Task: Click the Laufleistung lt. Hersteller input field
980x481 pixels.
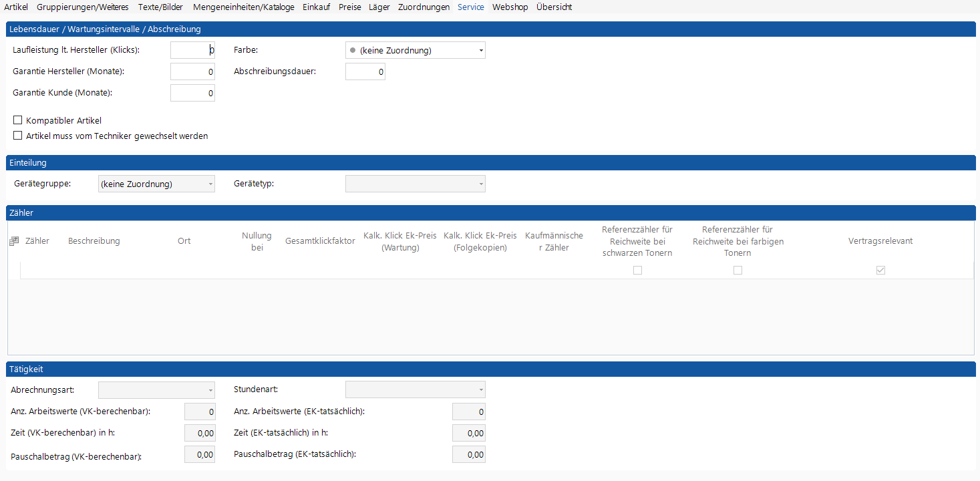Action: point(192,51)
